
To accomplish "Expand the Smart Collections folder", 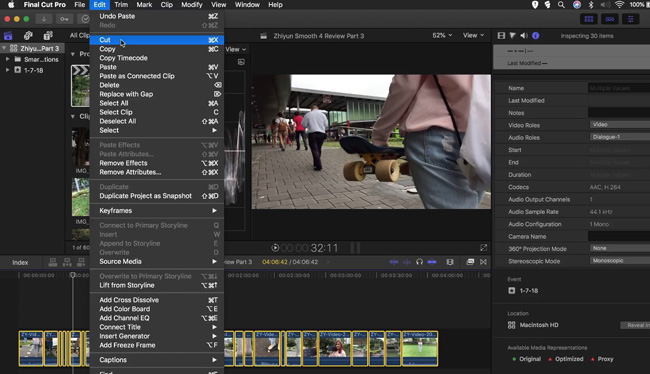I will [x=7, y=59].
